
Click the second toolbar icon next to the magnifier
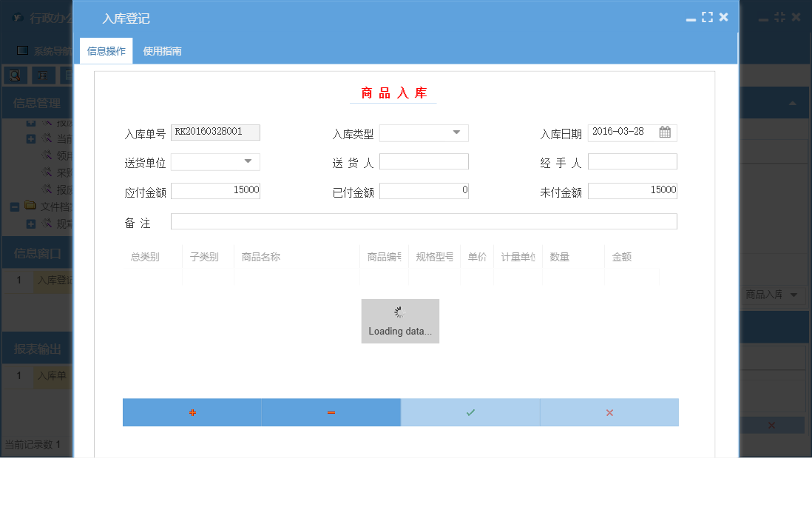(x=43, y=75)
